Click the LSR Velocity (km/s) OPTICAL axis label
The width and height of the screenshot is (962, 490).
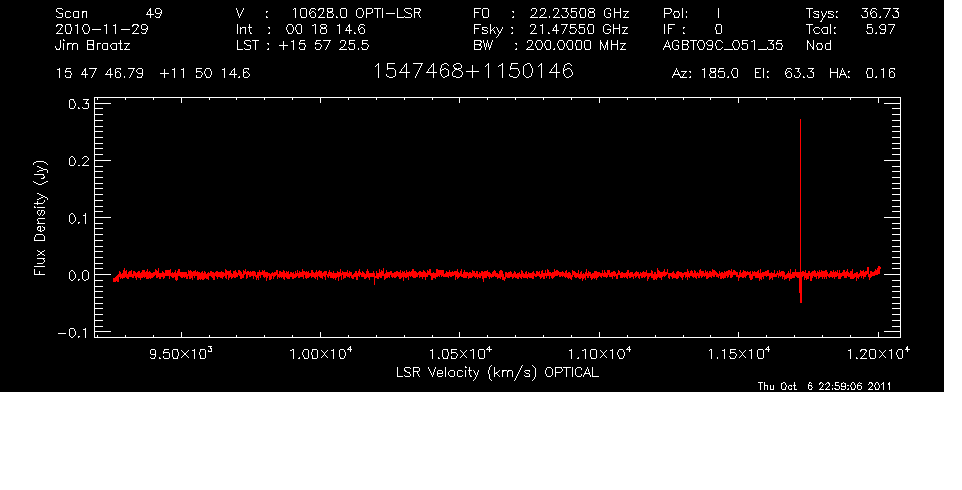click(497, 373)
